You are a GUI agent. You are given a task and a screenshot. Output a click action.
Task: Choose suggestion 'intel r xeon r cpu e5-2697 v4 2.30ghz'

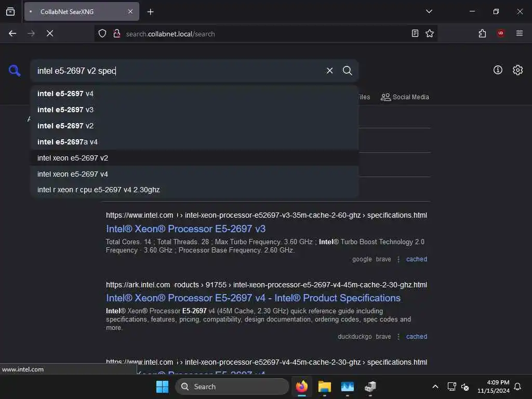[194, 190]
